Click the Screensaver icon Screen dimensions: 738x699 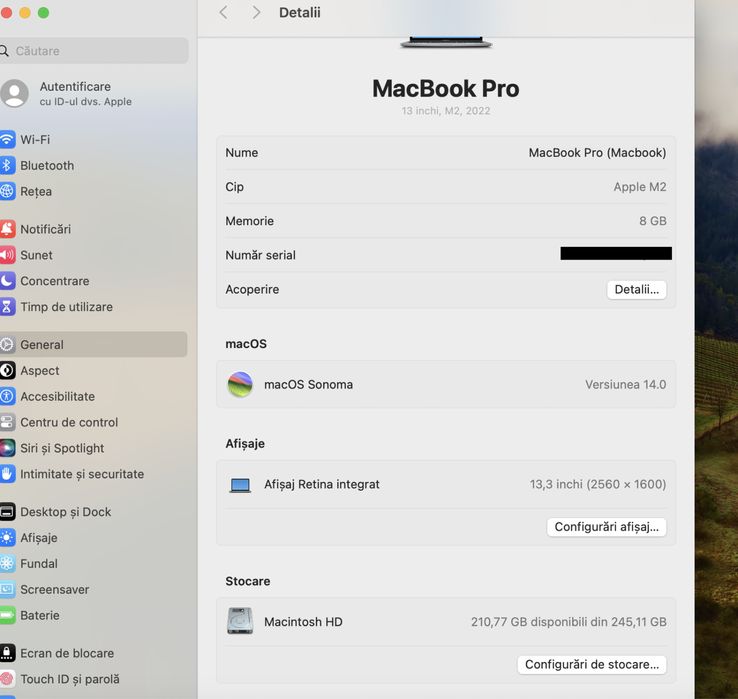click(7, 589)
